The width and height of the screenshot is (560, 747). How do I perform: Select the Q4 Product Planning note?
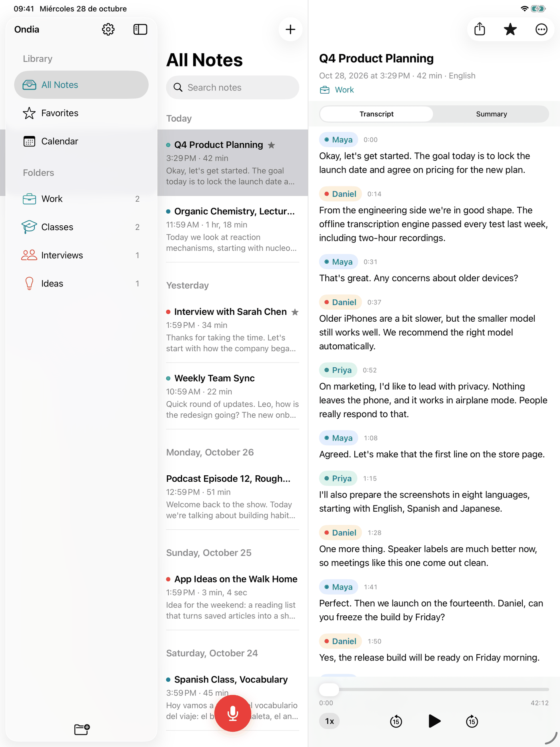pyautogui.click(x=232, y=163)
